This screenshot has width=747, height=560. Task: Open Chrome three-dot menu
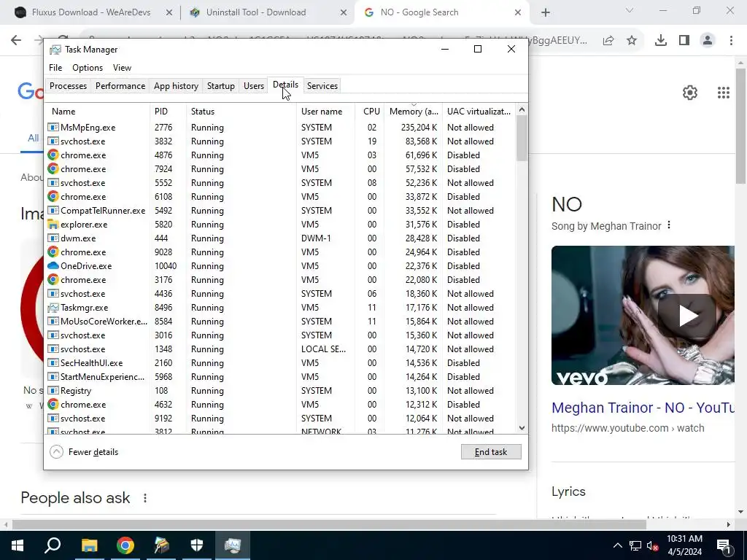pyautogui.click(x=731, y=41)
